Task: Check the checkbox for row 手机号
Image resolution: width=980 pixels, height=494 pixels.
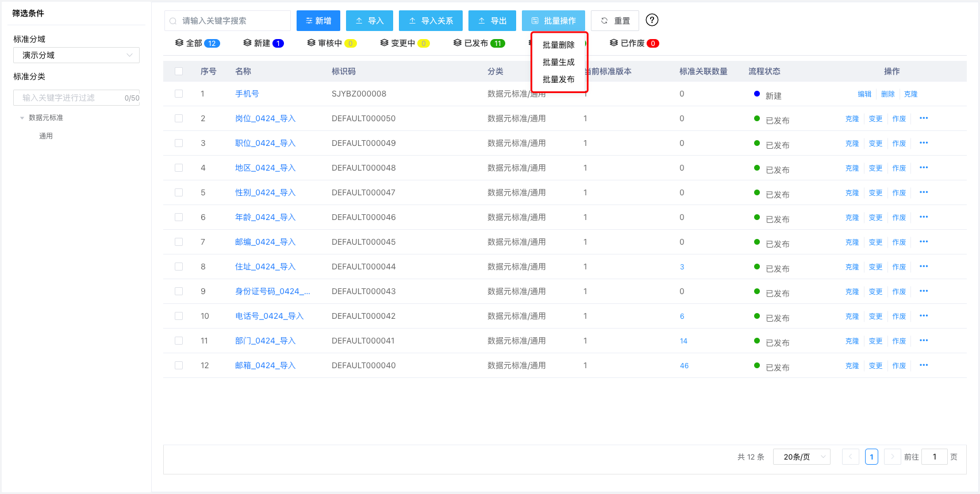Action: click(179, 94)
